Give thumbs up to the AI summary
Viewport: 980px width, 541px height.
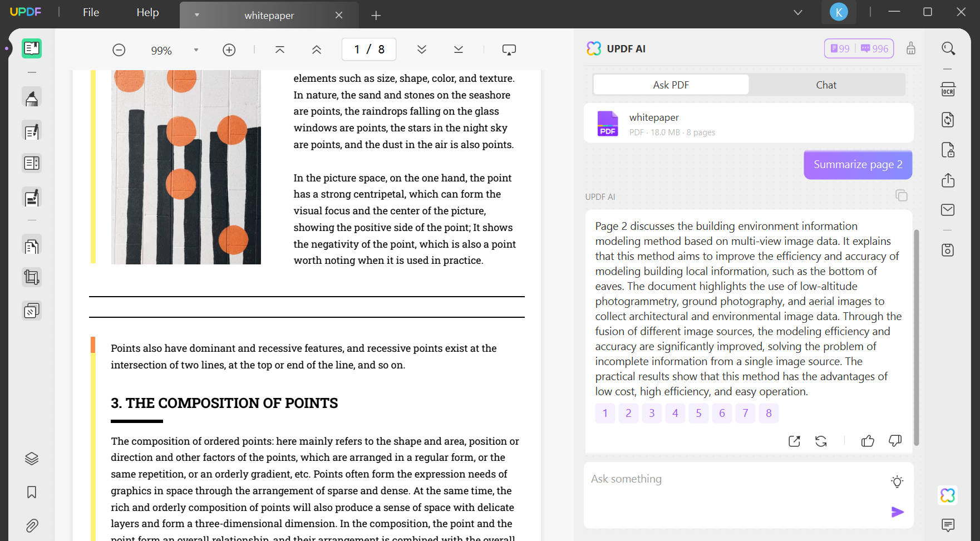pos(868,441)
